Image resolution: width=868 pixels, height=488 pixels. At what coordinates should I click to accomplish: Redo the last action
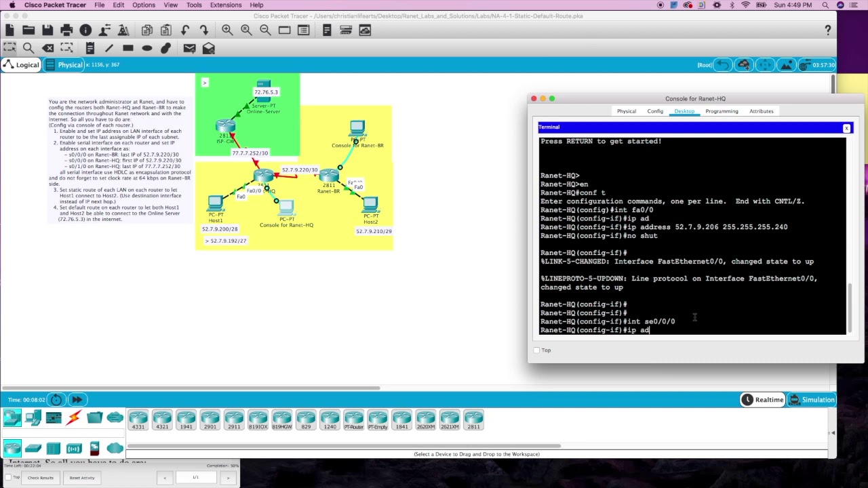[x=204, y=30]
